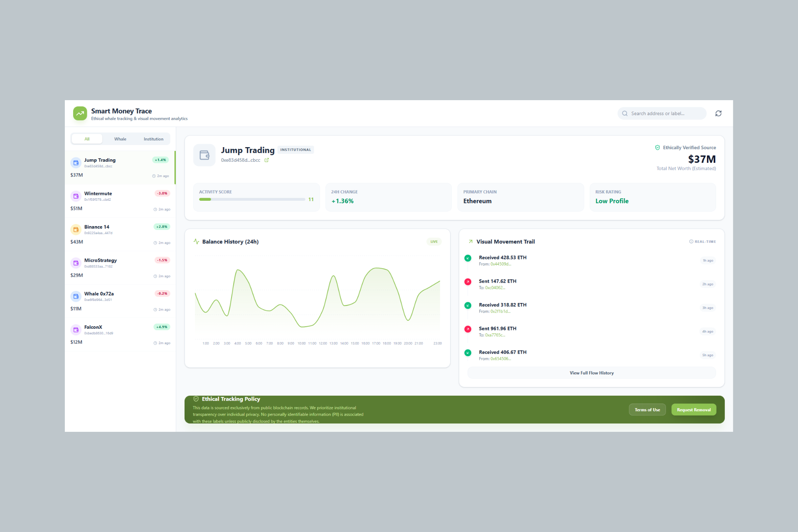Screen dimensions: 798x532
Task: Click the Smart Money Trace logo icon
Action: [80, 113]
